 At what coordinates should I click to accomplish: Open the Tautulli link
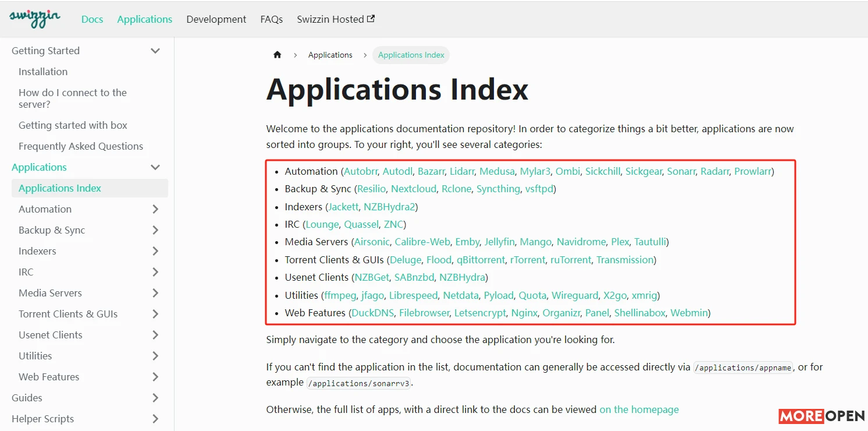coord(651,242)
